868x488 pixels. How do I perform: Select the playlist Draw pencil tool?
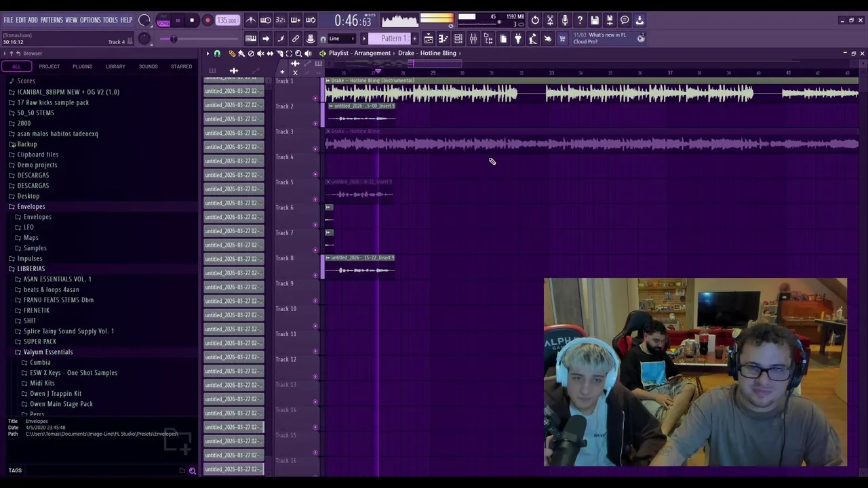point(231,53)
